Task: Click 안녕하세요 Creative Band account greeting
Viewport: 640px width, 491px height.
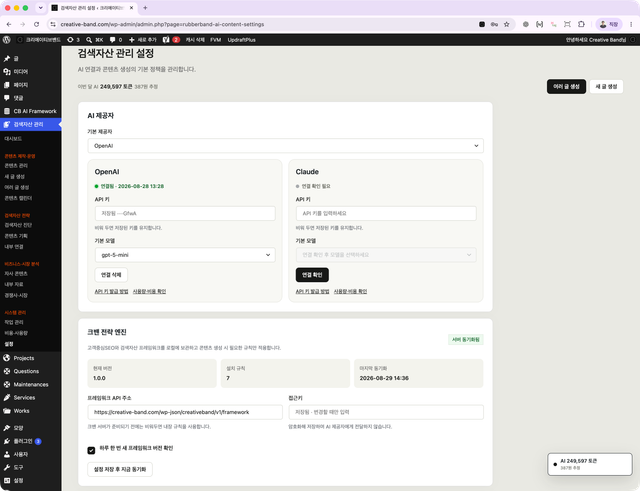Action: coord(596,40)
